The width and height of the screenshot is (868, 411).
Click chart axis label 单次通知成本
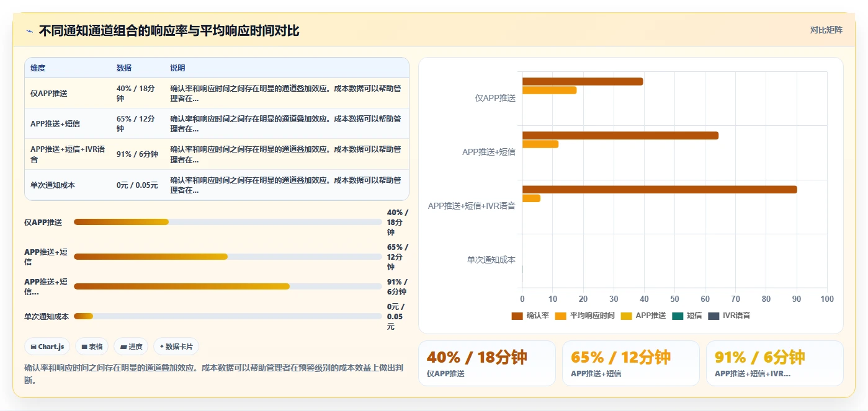491,260
